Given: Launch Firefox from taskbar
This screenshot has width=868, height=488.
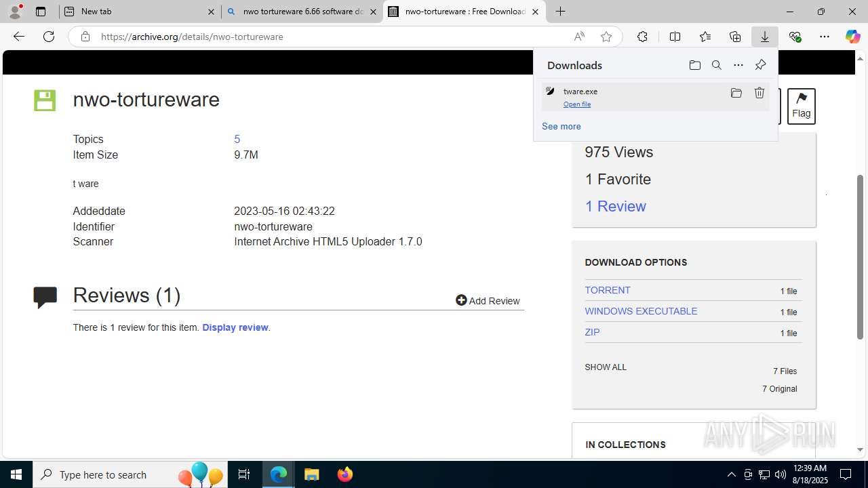Looking at the screenshot, I should tap(344, 474).
